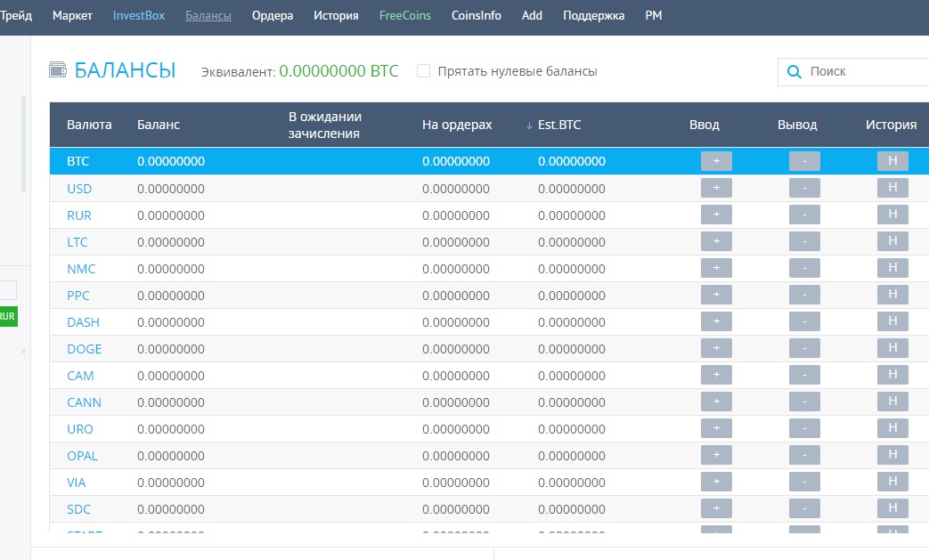Sort by the Валюта column header

tap(89, 125)
